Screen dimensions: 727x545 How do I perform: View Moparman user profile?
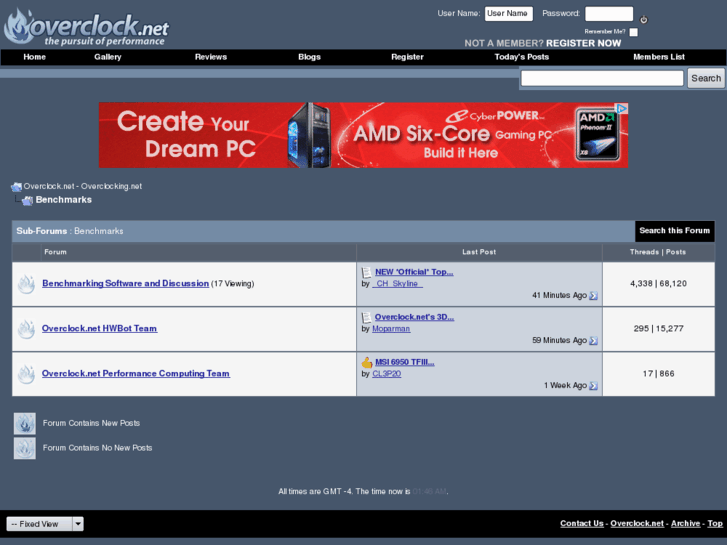click(391, 328)
